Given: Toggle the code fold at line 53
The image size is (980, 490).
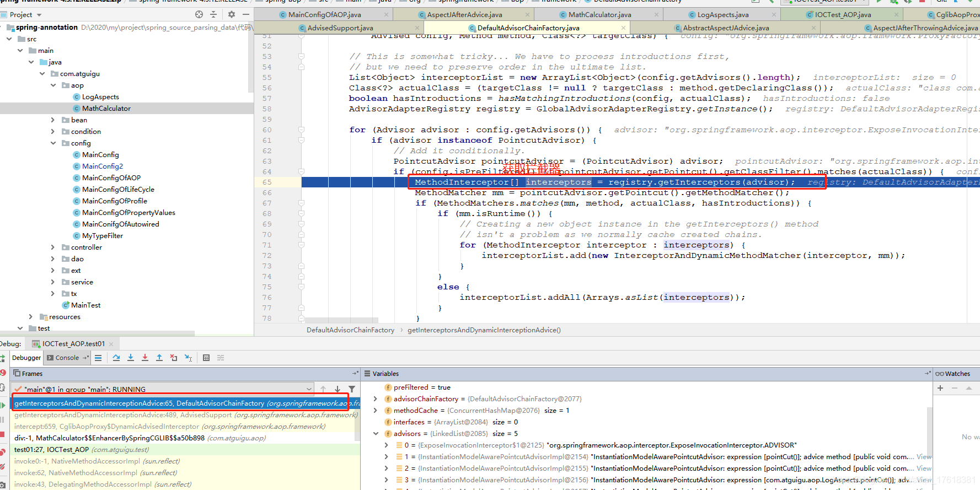Looking at the screenshot, I should [301, 56].
